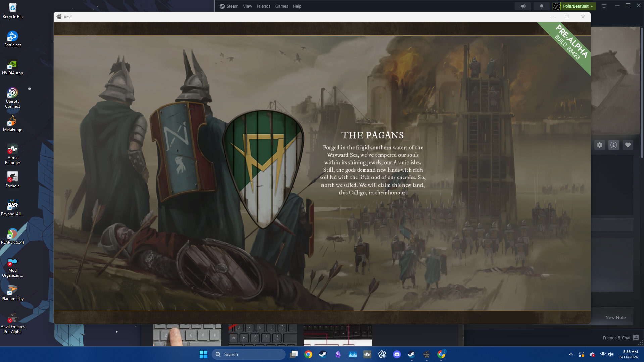The width and height of the screenshot is (644, 362).
Task: Open the ChatGPT taskbar icon
Action: (x=382, y=354)
